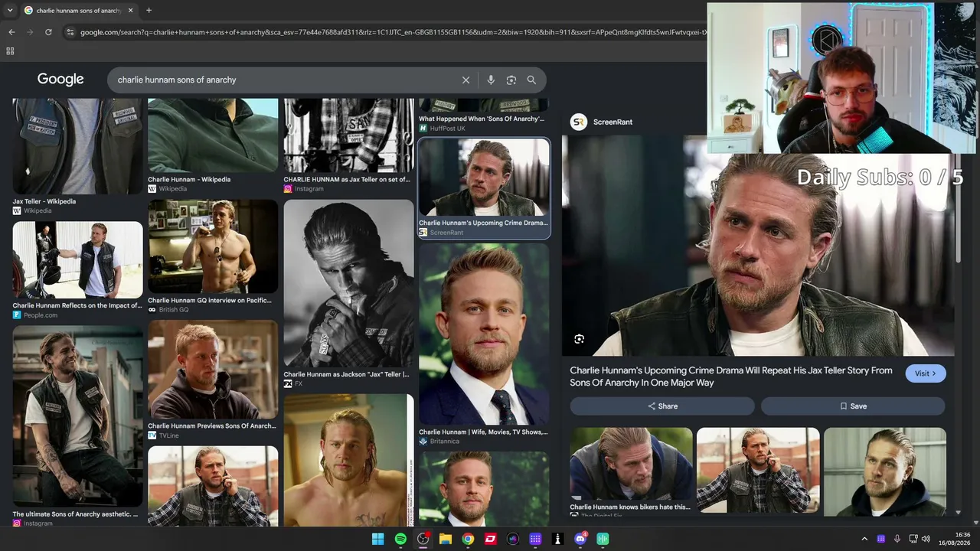The height and width of the screenshot is (551, 980).
Task: Open the article title about Upcoming Crime Drama
Action: [x=731, y=377]
